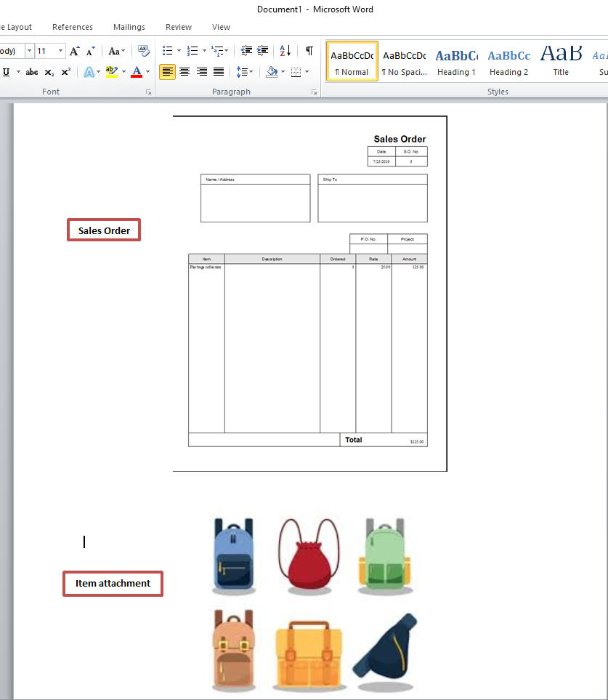Open the View tab
Viewport: 608px width, 700px height.
coord(221,27)
